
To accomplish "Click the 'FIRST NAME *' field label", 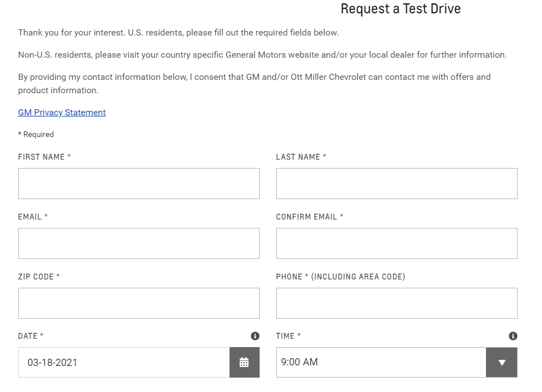I will (x=44, y=157).
